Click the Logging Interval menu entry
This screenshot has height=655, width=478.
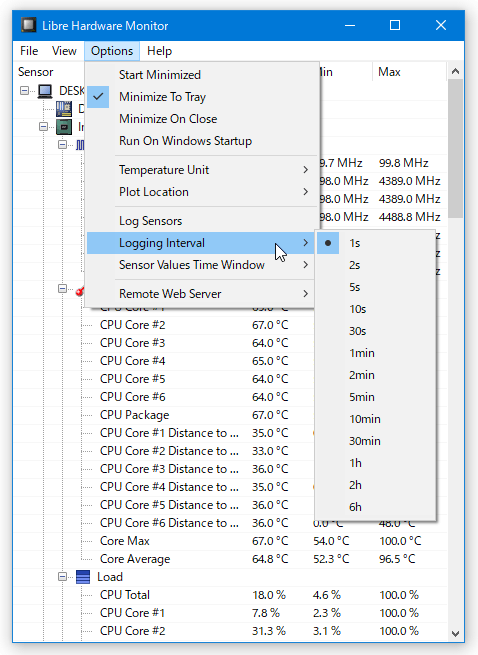pos(201,243)
